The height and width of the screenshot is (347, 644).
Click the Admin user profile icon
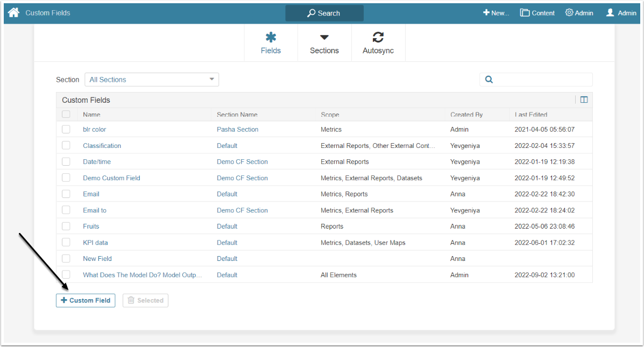point(610,13)
